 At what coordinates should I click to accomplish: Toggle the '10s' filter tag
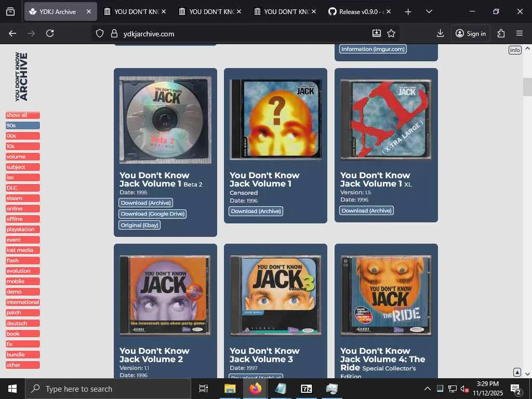[23, 147]
